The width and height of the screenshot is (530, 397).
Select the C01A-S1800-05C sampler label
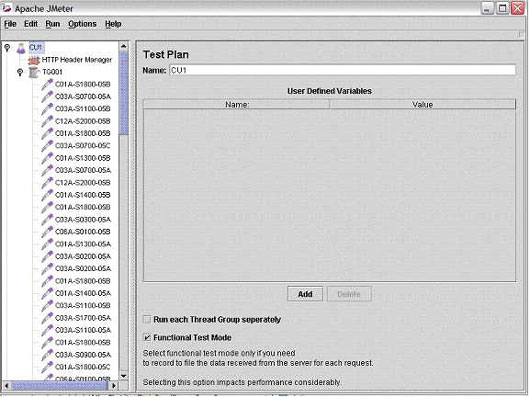(x=83, y=367)
